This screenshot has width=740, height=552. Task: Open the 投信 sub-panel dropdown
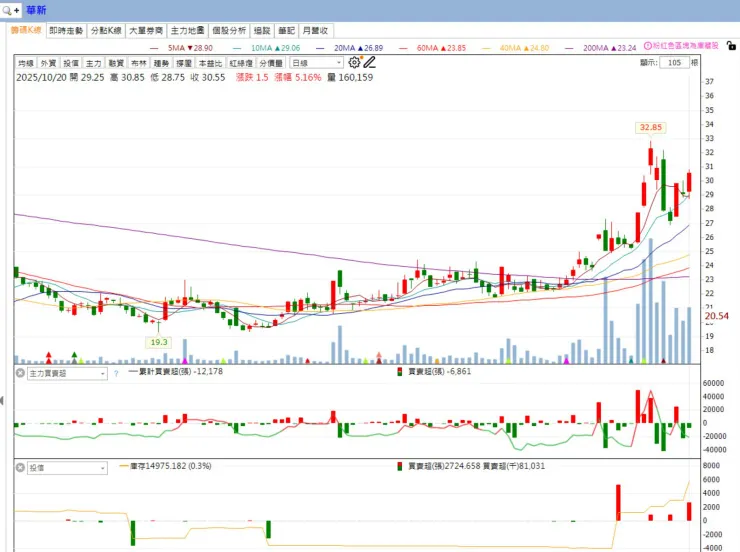click(67, 468)
